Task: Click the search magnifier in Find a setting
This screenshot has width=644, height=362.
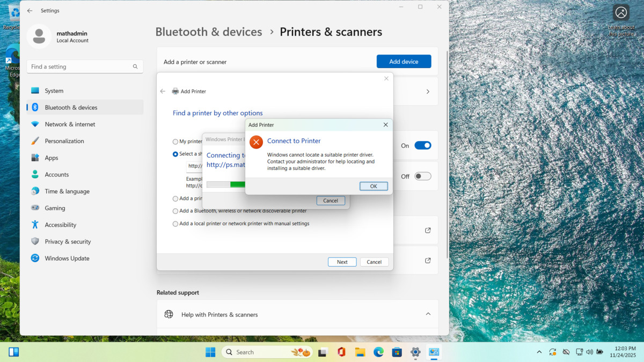Action: coord(135,67)
